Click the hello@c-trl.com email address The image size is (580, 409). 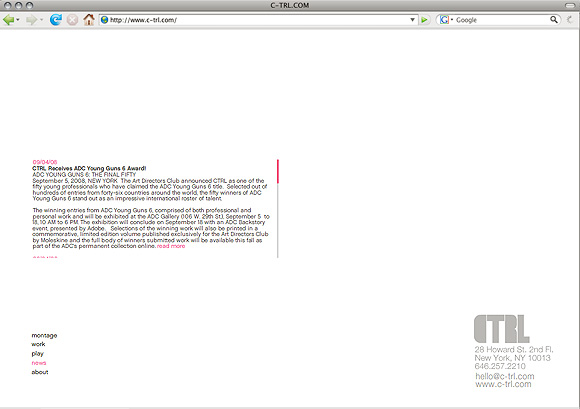point(505,376)
